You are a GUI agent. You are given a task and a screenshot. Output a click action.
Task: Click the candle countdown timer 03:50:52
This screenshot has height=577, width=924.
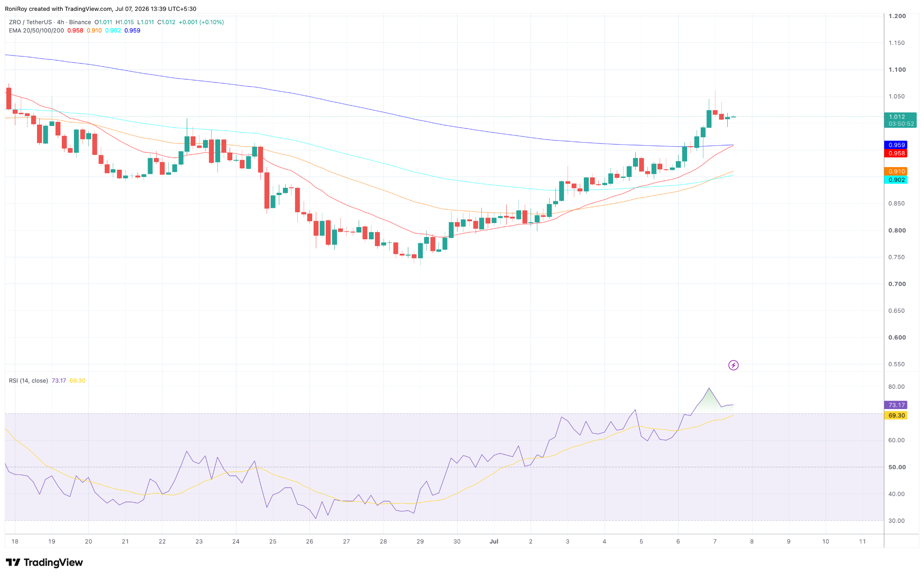pos(901,124)
